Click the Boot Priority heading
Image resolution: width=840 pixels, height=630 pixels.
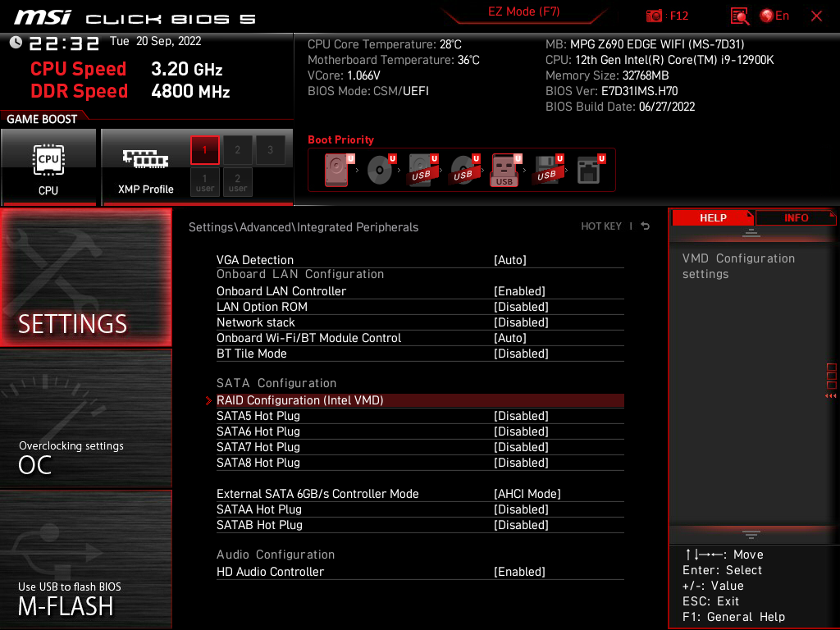340,139
